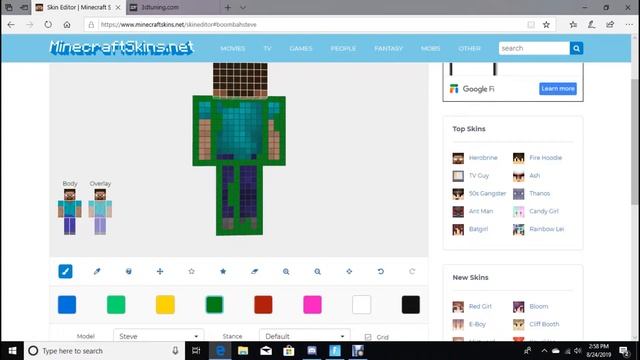Refresh the browser page
This screenshot has height=360, width=640.
(48, 24)
